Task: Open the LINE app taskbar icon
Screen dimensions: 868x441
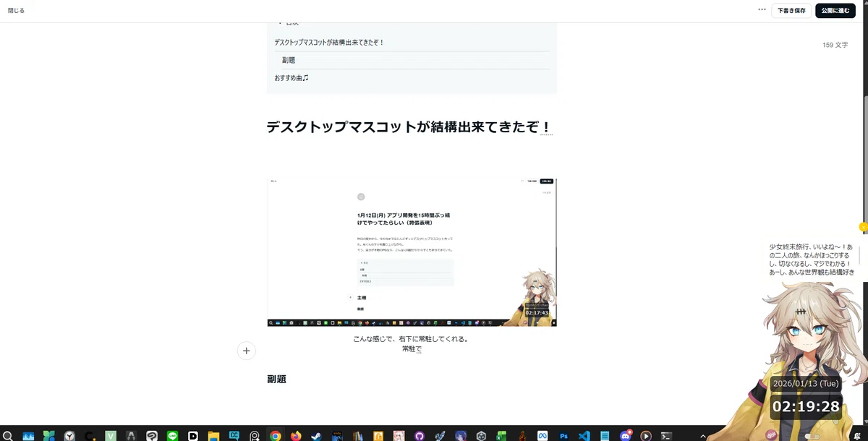Action: click(x=173, y=436)
